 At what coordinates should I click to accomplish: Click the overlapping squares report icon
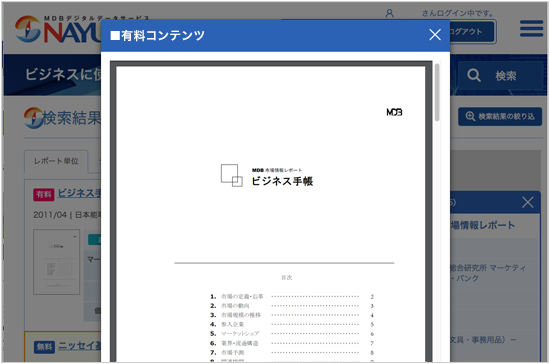[232, 175]
